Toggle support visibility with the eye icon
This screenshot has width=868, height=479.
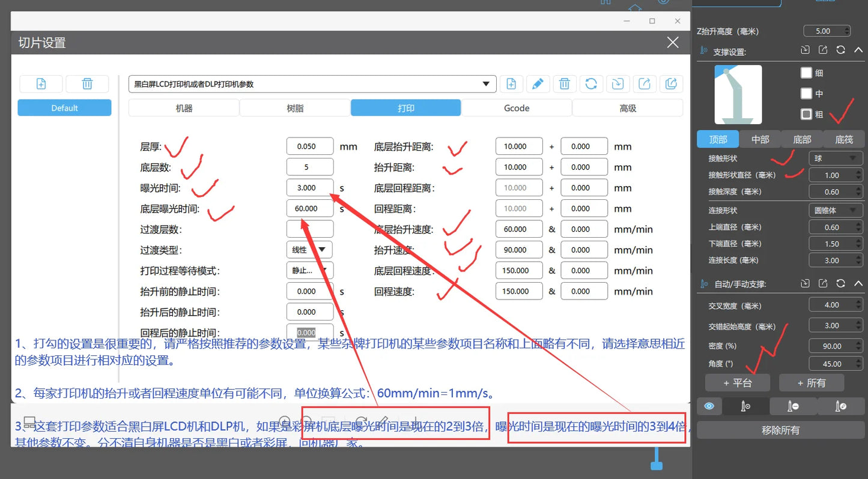pyautogui.click(x=709, y=406)
